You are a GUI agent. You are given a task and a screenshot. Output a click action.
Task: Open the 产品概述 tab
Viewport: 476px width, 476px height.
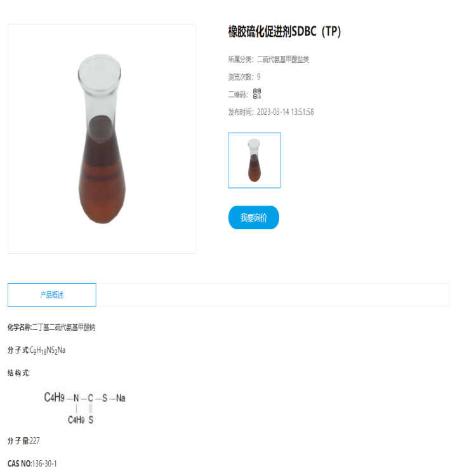[52, 294]
